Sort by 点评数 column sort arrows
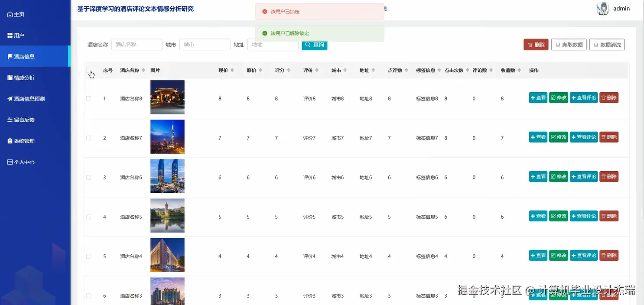Image resolution: width=644 pixels, height=305 pixels. (x=406, y=71)
